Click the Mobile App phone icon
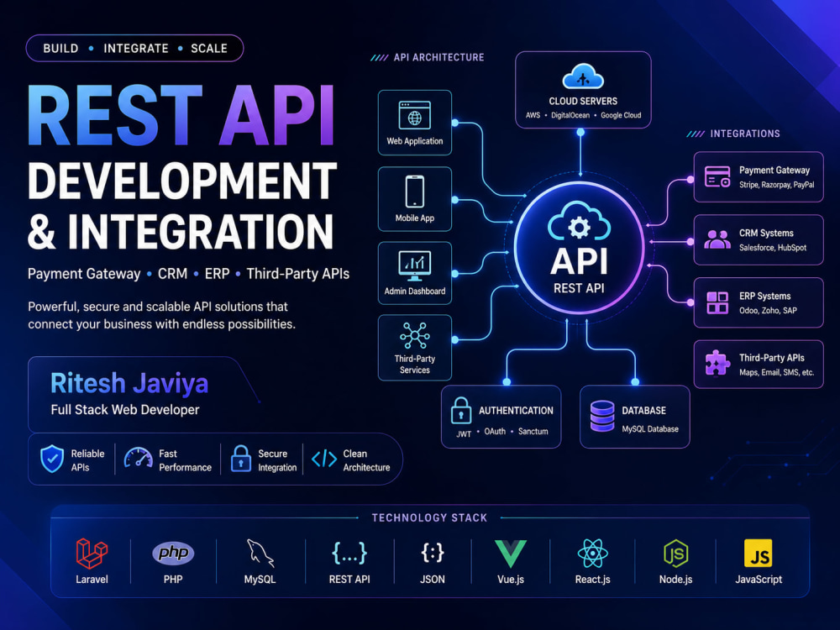This screenshot has width=840, height=630. [x=415, y=192]
